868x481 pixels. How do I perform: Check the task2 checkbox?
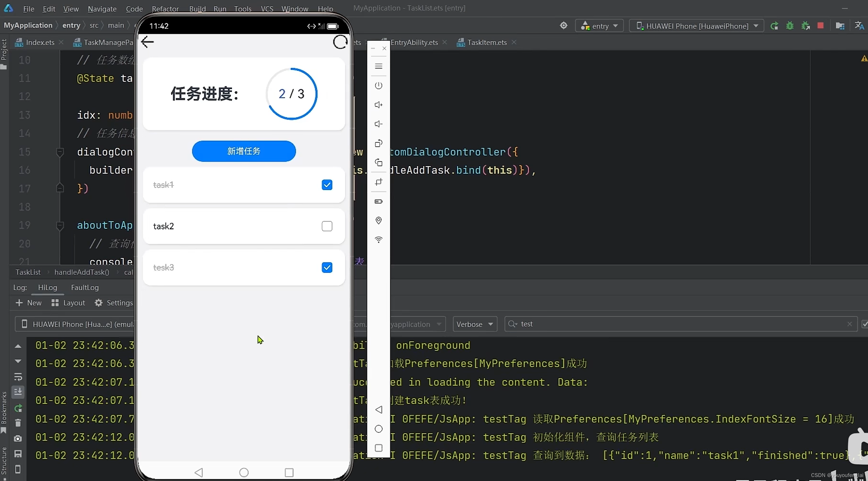pyautogui.click(x=327, y=226)
